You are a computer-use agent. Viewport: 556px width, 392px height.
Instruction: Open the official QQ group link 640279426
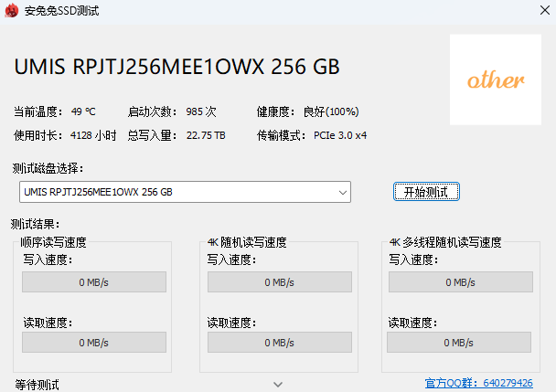click(478, 383)
